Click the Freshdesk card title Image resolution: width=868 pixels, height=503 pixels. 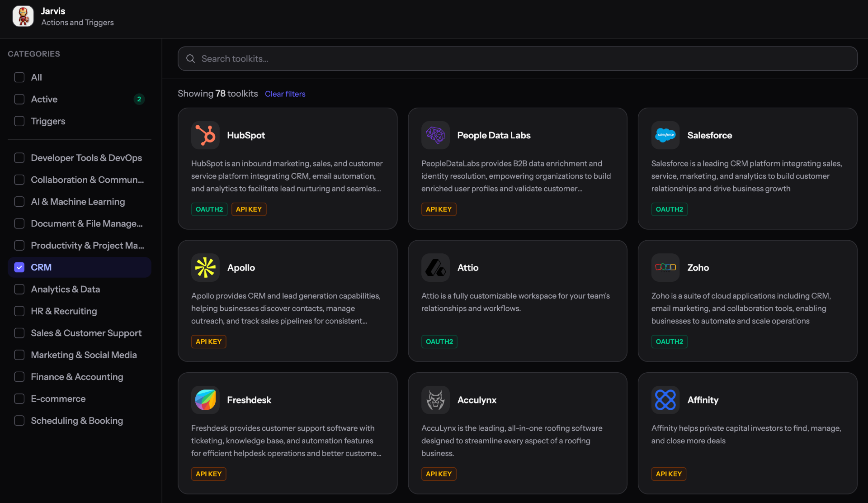click(x=249, y=400)
